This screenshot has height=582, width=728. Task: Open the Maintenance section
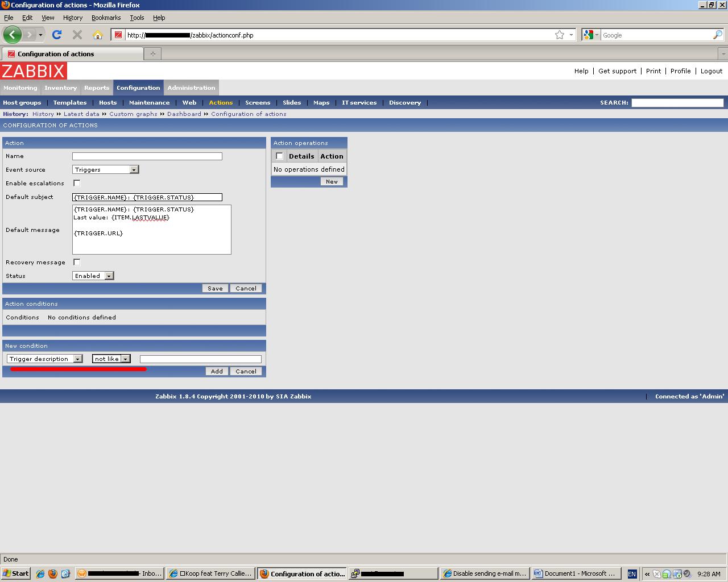point(149,103)
